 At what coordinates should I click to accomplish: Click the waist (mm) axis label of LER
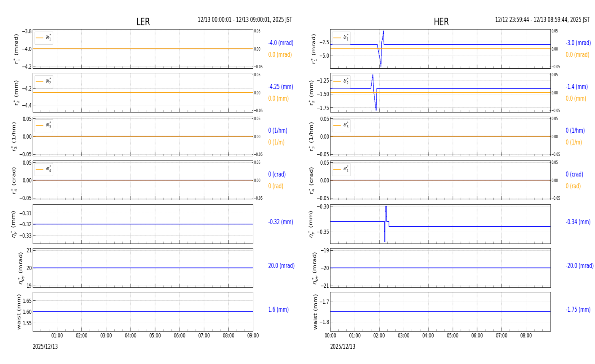[x=19, y=312]
